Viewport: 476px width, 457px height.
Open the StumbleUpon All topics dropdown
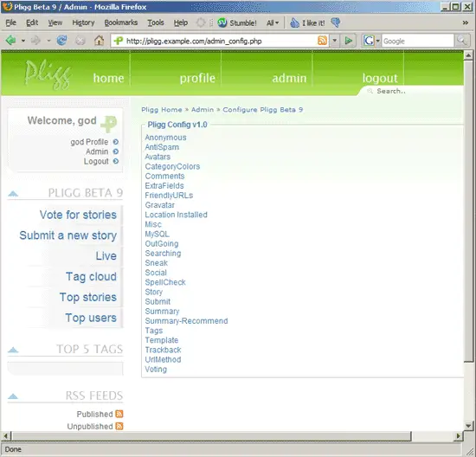pos(273,23)
